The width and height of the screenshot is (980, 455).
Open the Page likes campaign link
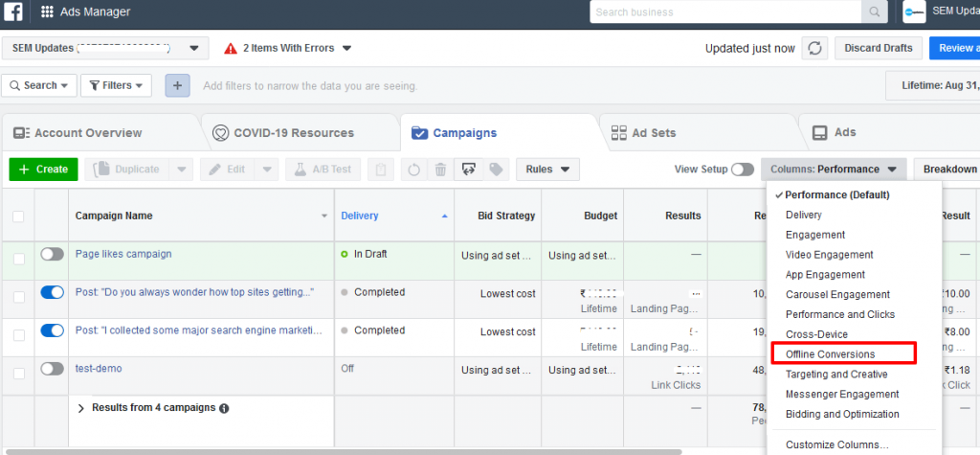(x=123, y=254)
